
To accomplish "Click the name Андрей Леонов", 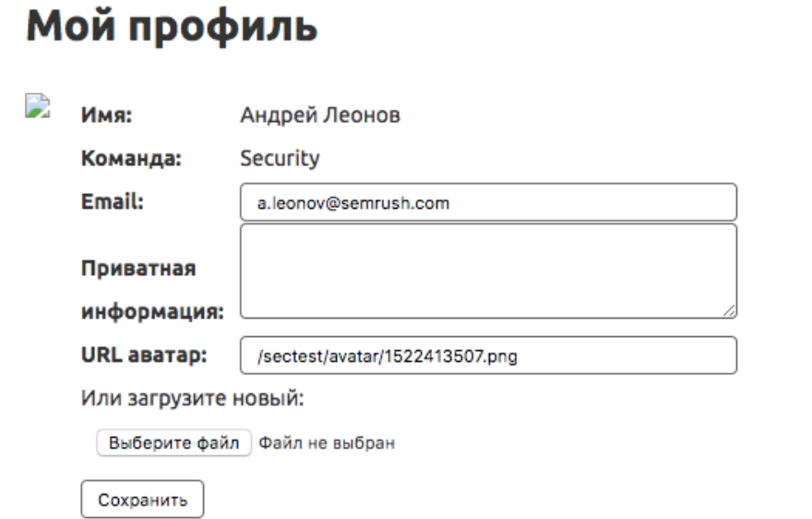I will point(320,116).
